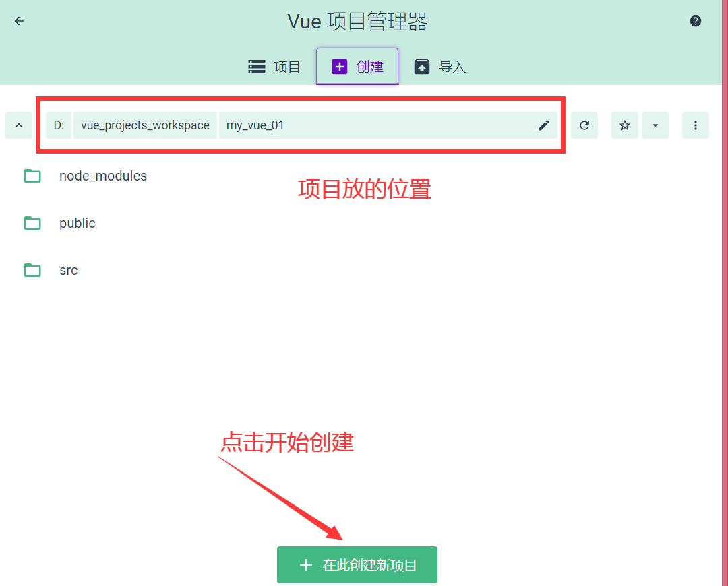Open the favorites dropdown next to the star
728x586 pixels.
click(655, 125)
